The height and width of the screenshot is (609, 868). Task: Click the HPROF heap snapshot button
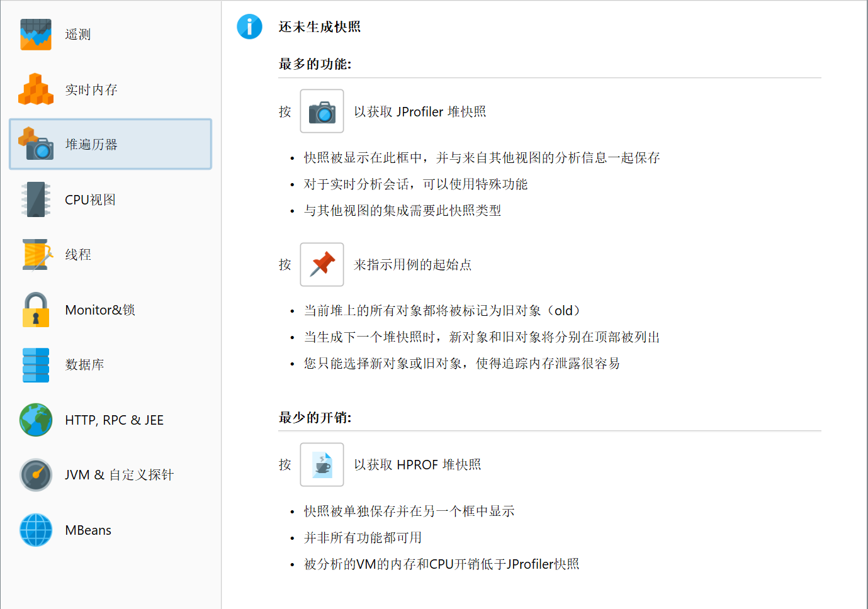[x=322, y=464]
